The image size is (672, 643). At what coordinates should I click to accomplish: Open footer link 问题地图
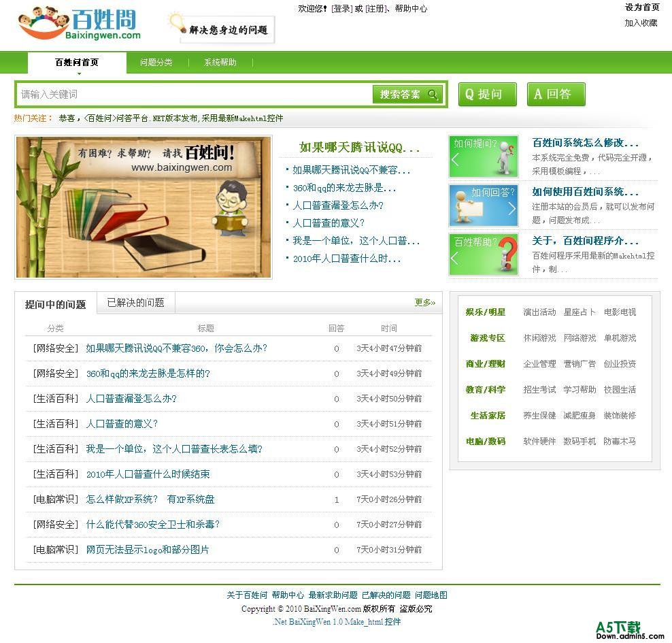tap(431, 595)
